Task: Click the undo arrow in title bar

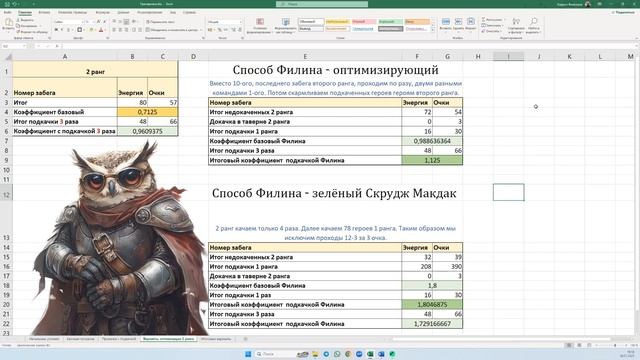Action: 14,4
